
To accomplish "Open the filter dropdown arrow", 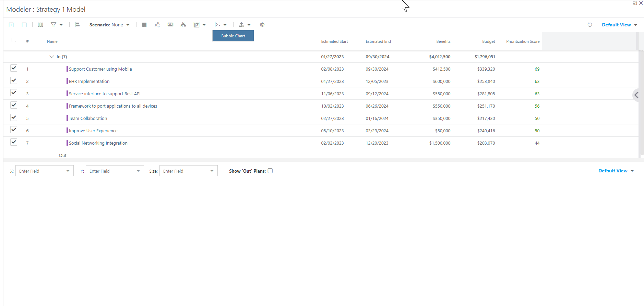I will tap(61, 25).
